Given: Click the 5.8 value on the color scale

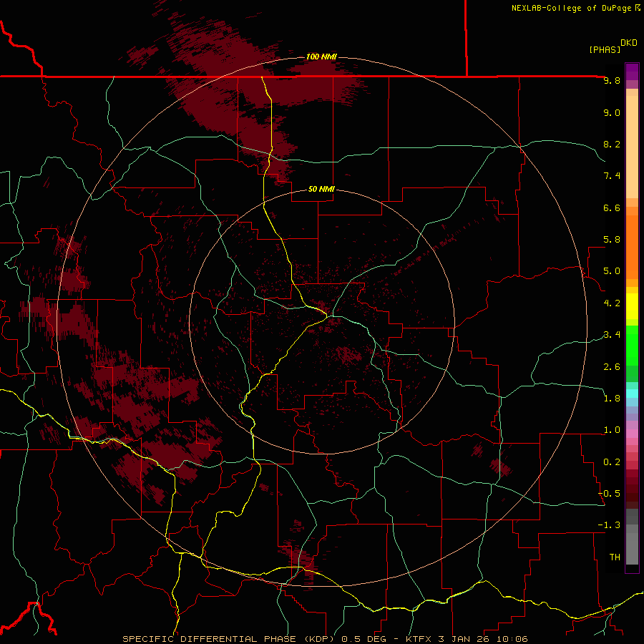Looking at the screenshot, I should (612, 240).
